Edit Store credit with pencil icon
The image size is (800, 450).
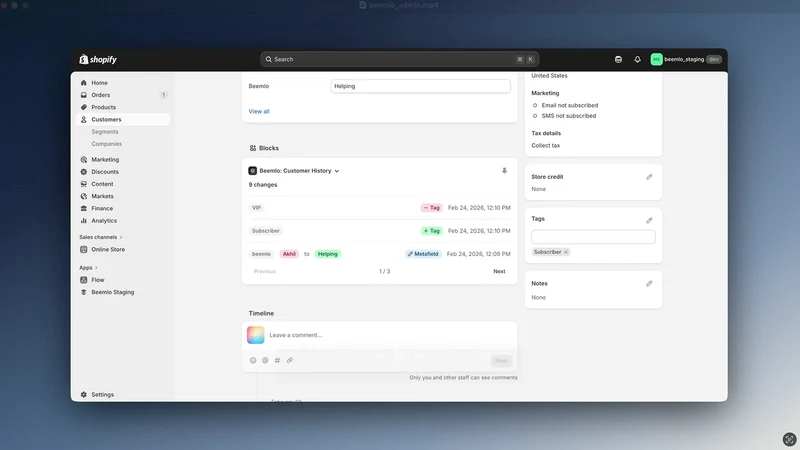click(x=649, y=177)
